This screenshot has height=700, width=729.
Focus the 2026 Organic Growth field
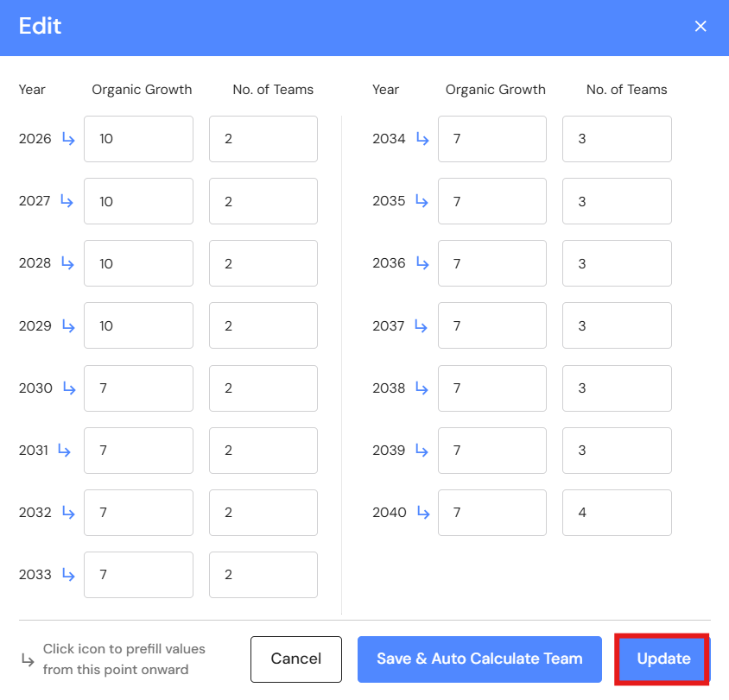tap(138, 139)
